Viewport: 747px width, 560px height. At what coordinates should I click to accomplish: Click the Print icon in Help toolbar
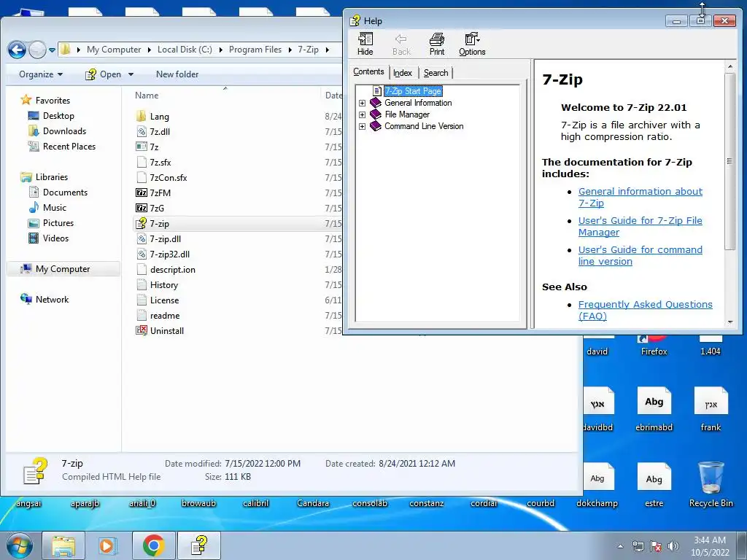pyautogui.click(x=436, y=39)
